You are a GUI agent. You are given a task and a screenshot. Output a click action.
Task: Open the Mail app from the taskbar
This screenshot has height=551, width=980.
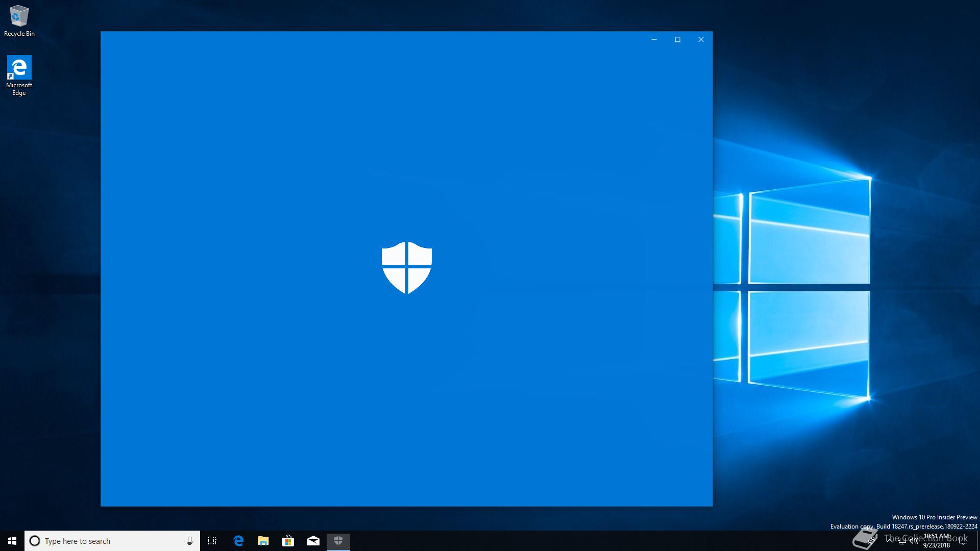point(313,541)
